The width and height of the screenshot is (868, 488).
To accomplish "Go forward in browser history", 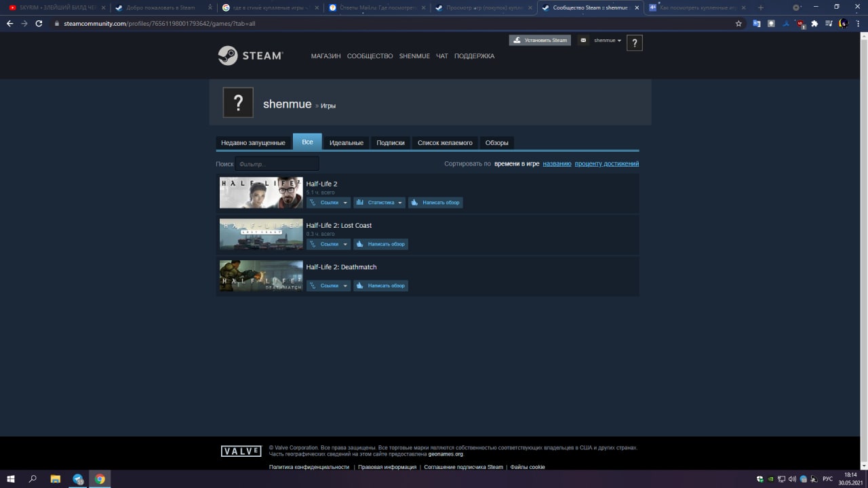I will click(24, 23).
